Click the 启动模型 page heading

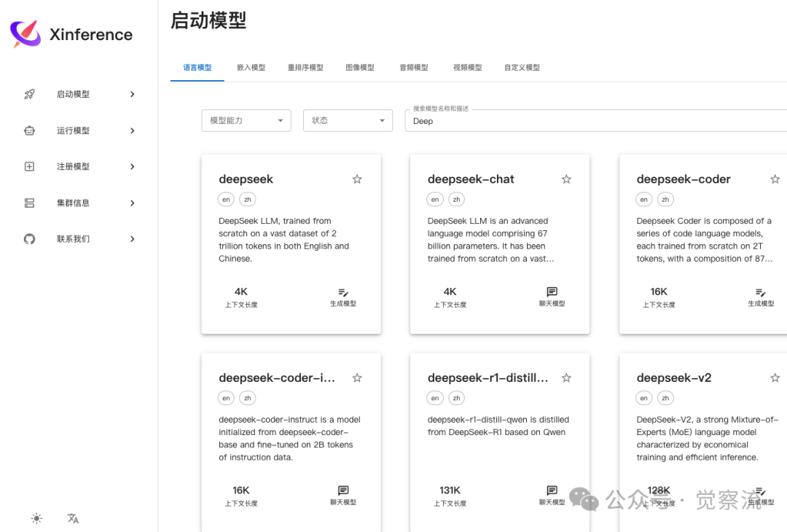tap(208, 20)
